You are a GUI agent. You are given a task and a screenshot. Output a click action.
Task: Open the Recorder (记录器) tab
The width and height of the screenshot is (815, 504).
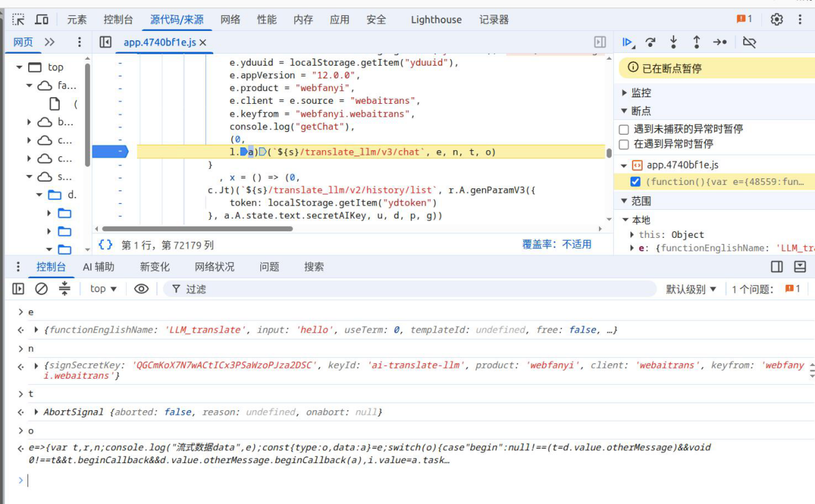tap(494, 19)
